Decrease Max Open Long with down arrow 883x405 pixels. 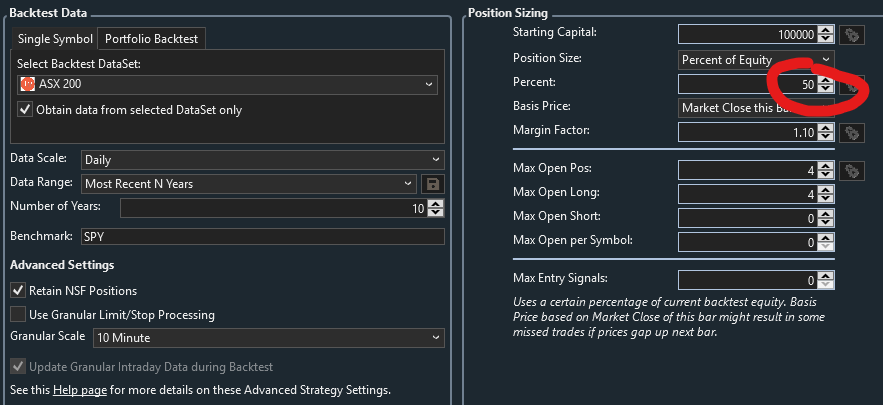(x=825, y=199)
